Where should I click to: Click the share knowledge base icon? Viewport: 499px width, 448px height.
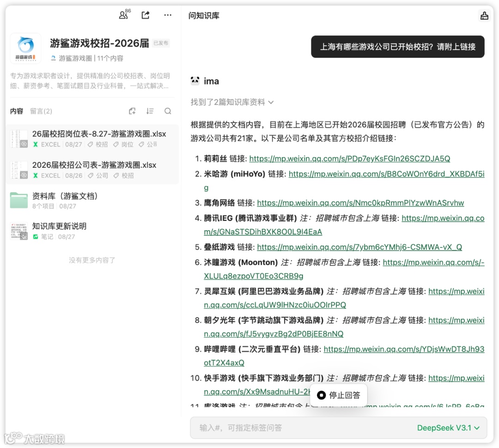click(x=146, y=15)
